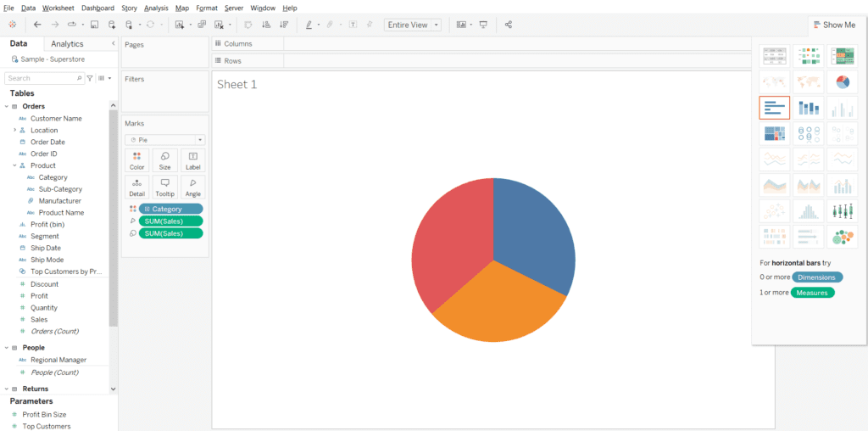
Task: Collapse the Data pane with the chevron
Action: click(113, 43)
